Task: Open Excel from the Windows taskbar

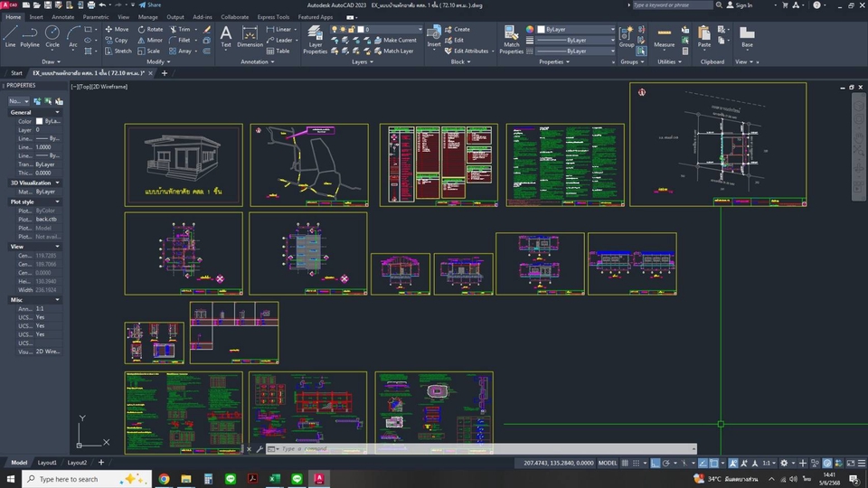Action: click(275, 479)
